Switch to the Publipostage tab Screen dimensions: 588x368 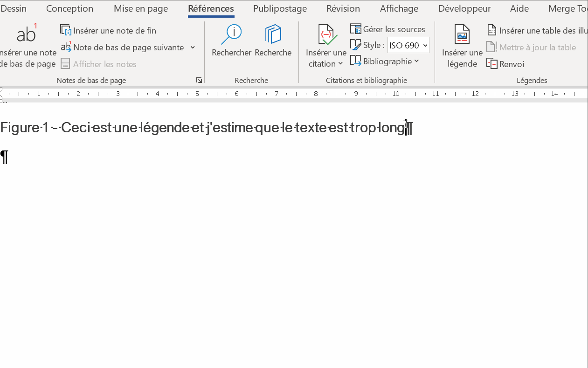point(280,8)
